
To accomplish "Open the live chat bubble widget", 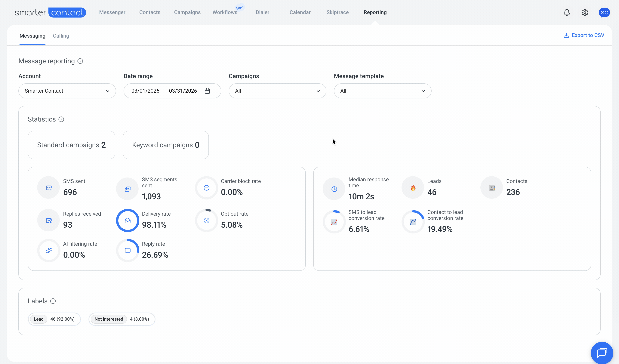I will [x=602, y=353].
